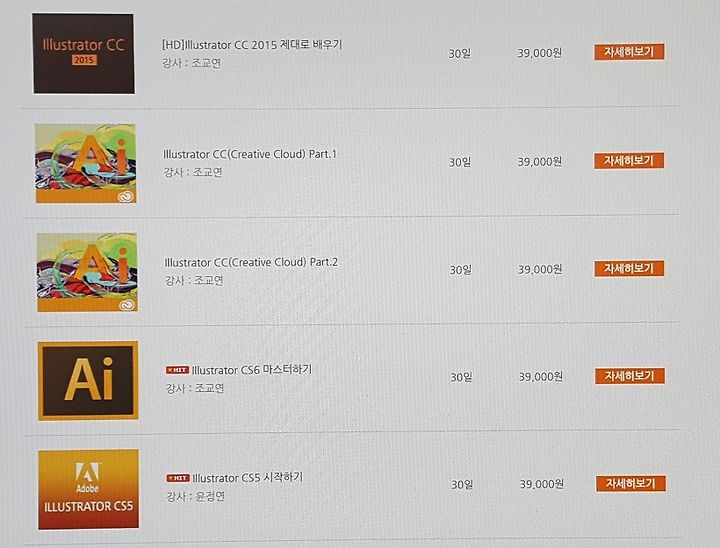The height and width of the screenshot is (548, 720).
Task: Select the Illustrator CS6 Ai logo thumbnail
Action: click(x=88, y=381)
